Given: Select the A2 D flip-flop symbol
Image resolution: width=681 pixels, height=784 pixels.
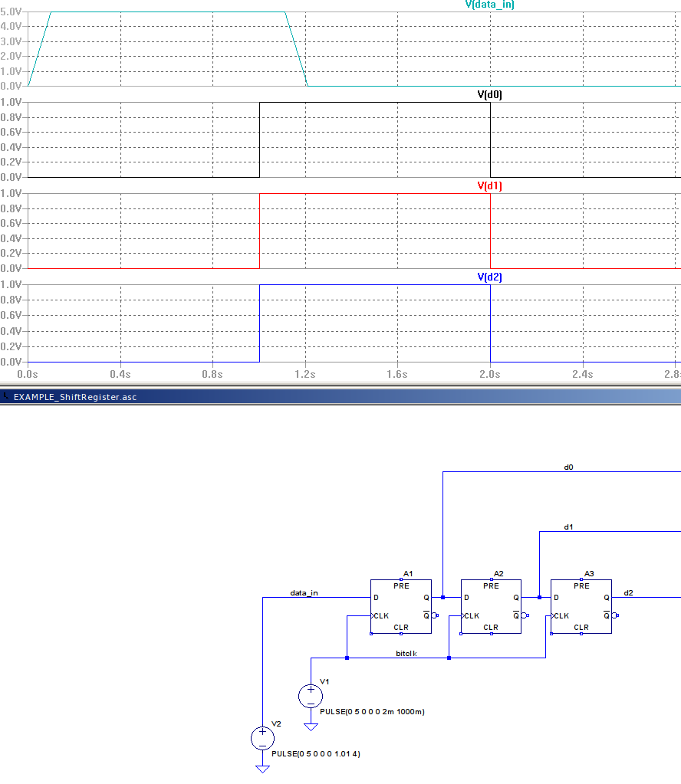Looking at the screenshot, I should coord(490,605).
